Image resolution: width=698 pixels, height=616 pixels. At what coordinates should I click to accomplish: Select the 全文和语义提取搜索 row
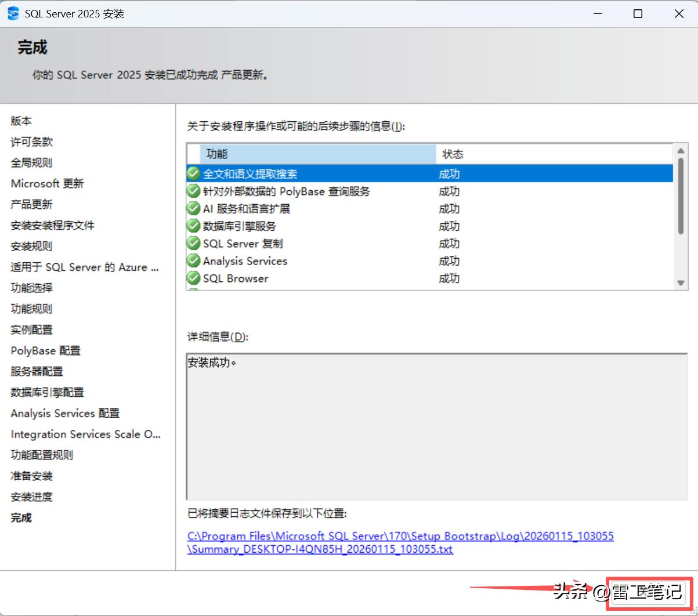(x=430, y=173)
